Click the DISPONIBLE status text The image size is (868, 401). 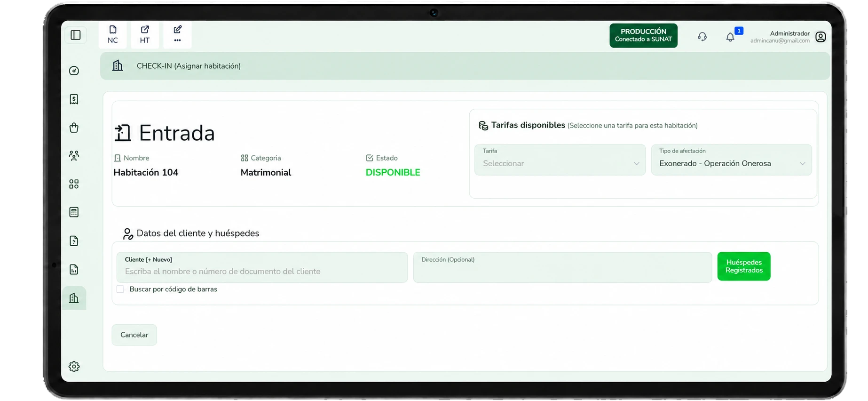pyautogui.click(x=393, y=172)
